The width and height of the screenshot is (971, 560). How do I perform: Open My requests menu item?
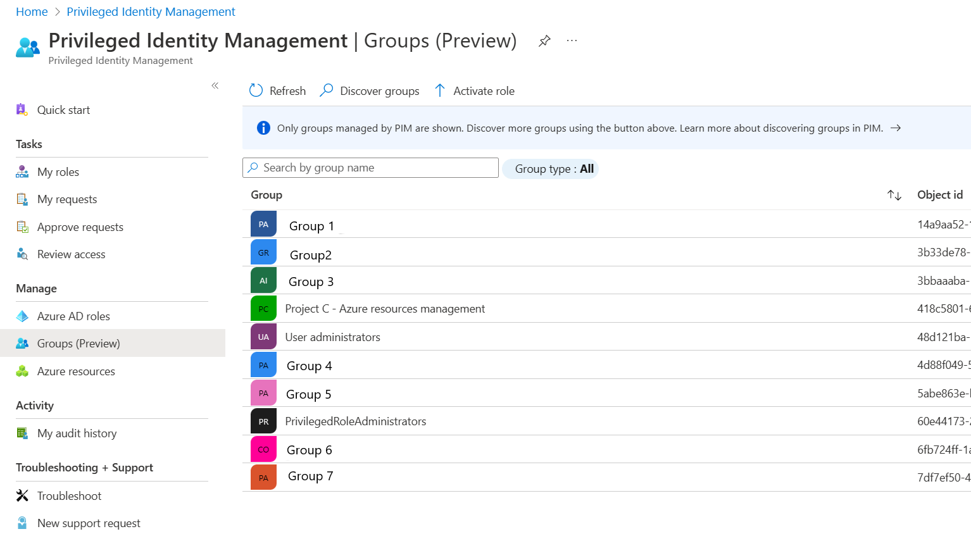[67, 199]
